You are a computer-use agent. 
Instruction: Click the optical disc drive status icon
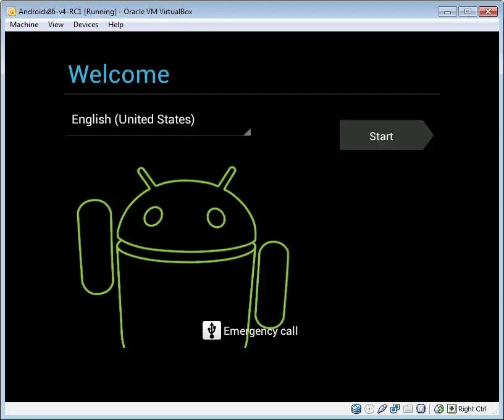pos(369,409)
